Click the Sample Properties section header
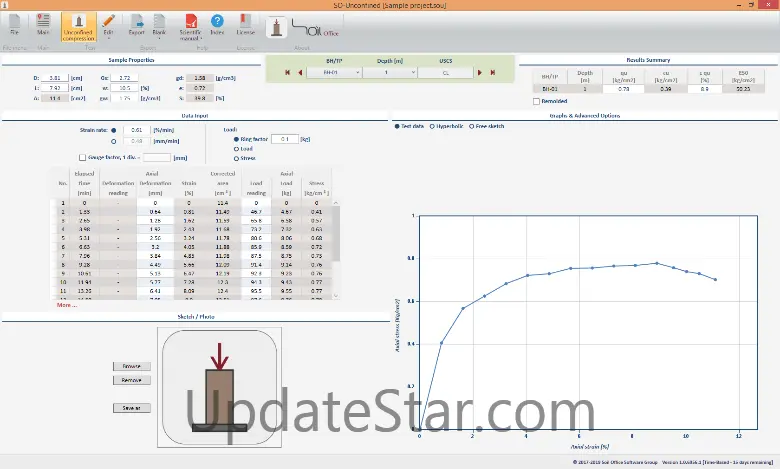This screenshot has height=469, width=780. (x=131, y=60)
